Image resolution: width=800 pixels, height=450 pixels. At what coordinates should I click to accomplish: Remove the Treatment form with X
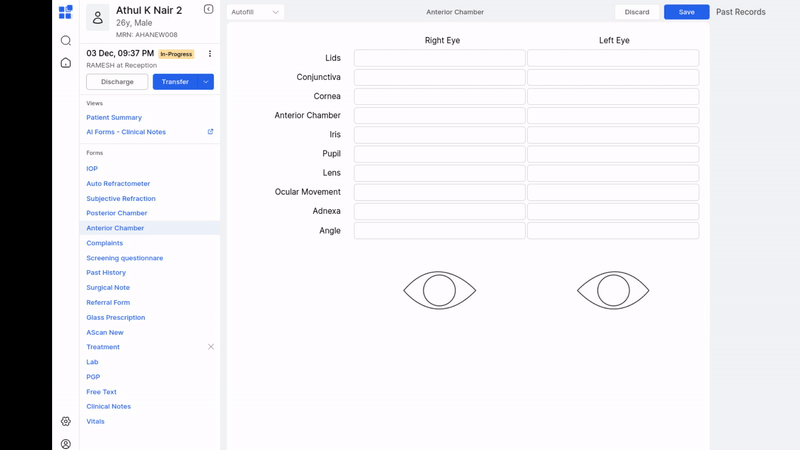pos(211,347)
